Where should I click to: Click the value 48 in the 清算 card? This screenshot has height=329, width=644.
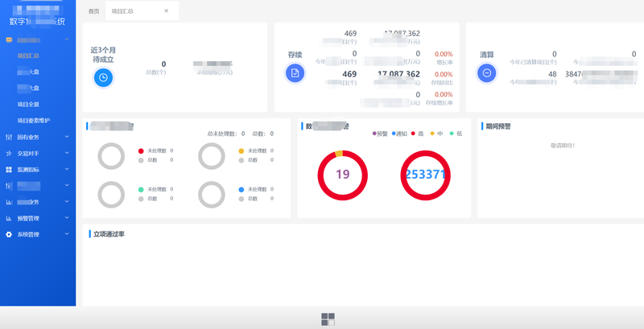tap(552, 74)
